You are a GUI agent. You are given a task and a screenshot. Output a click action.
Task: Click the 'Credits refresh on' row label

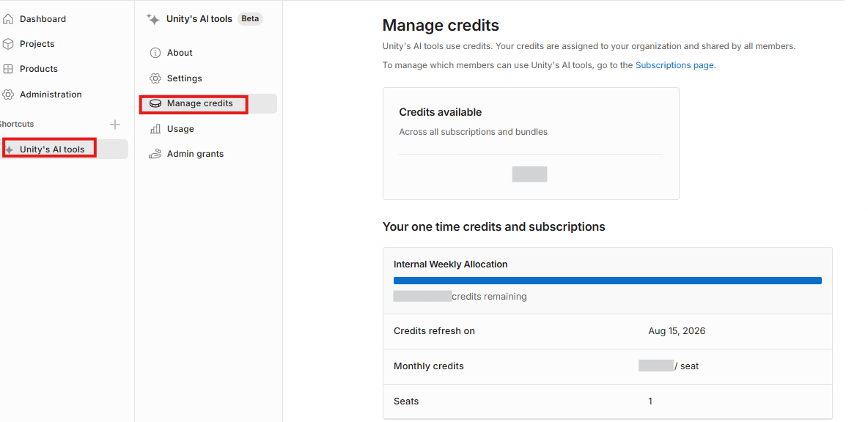click(x=435, y=331)
